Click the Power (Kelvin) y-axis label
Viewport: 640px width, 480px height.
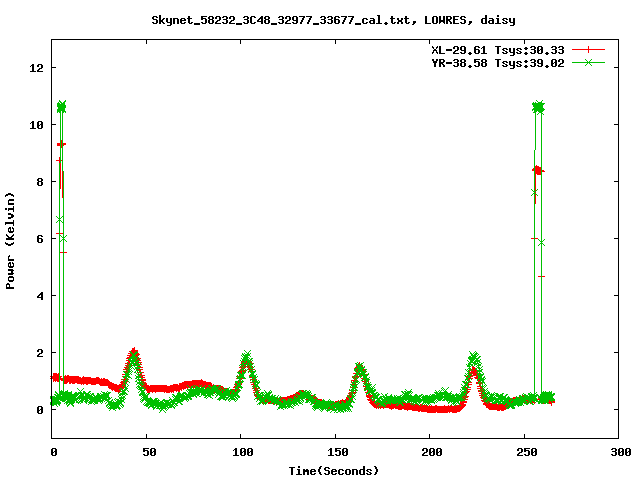[10, 241]
